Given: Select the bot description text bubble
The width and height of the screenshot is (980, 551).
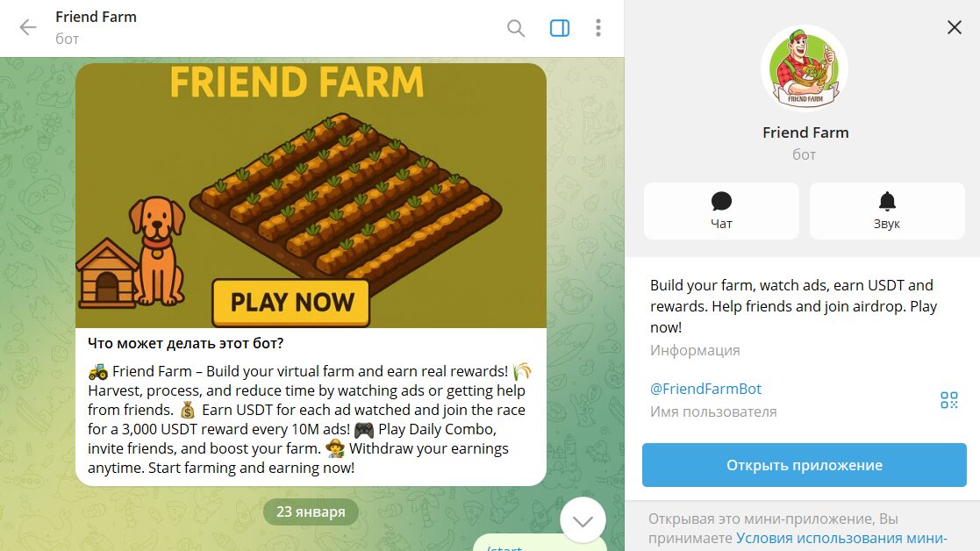Looking at the screenshot, I should click(x=311, y=406).
